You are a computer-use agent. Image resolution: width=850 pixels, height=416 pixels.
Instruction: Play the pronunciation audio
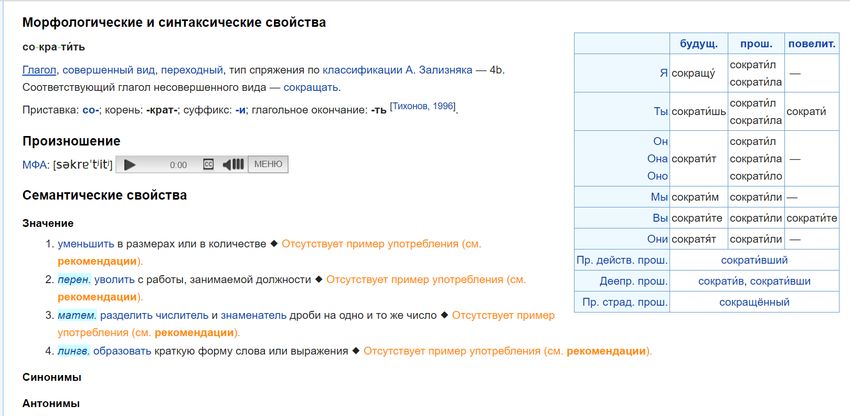(x=130, y=164)
